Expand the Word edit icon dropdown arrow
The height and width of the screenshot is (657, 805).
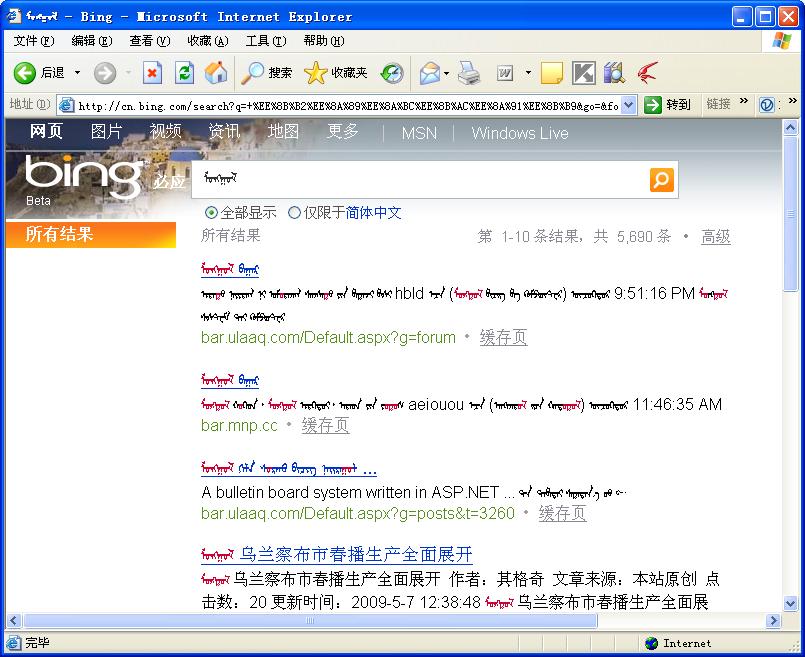(528, 73)
